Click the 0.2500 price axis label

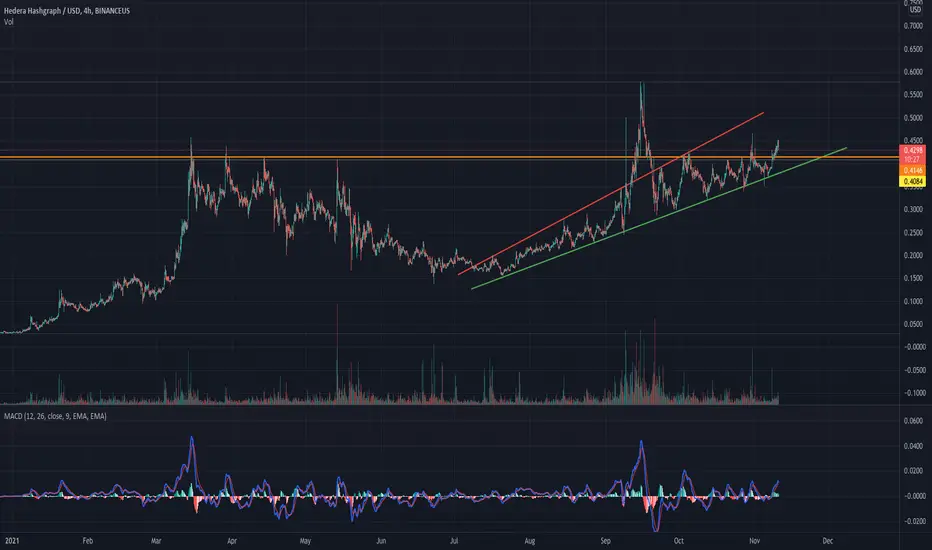coord(913,232)
